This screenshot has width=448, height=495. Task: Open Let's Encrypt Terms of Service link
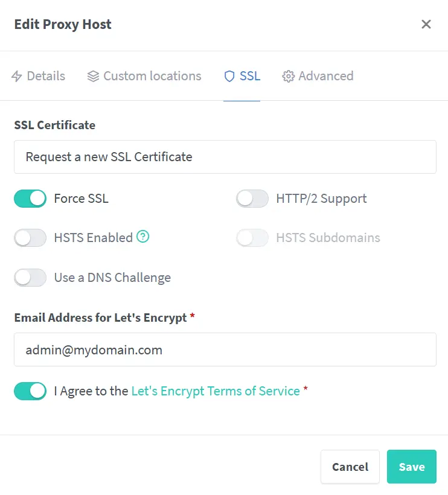coord(216,391)
